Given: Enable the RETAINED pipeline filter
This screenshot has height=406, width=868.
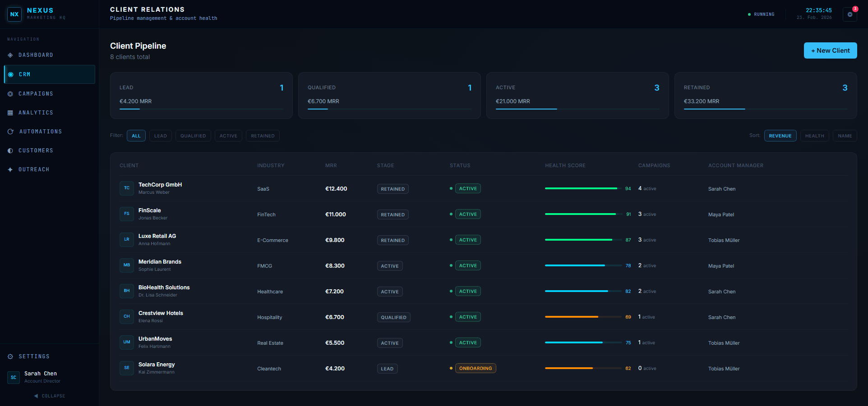Looking at the screenshot, I should pyautogui.click(x=263, y=136).
